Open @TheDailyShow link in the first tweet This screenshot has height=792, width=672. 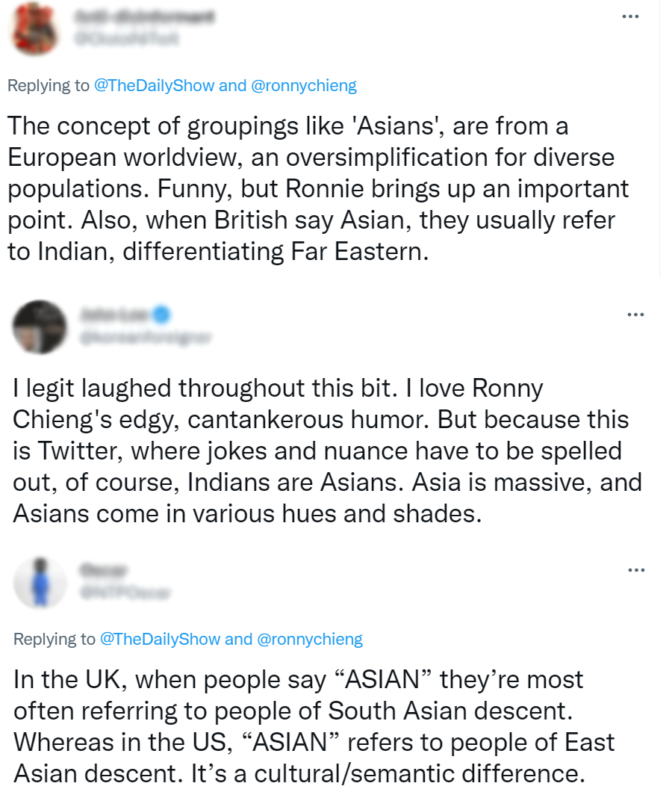point(155,85)
